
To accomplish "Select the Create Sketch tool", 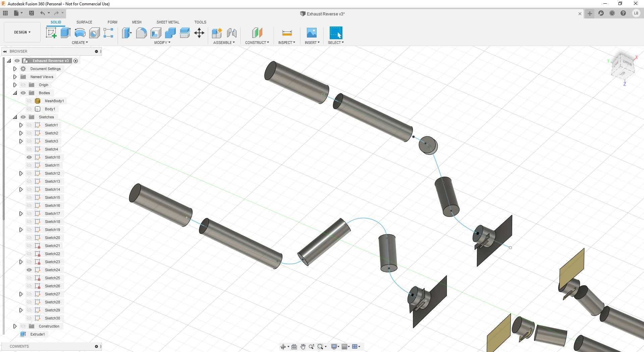I will pyautogui.click(x=51, y=33).
